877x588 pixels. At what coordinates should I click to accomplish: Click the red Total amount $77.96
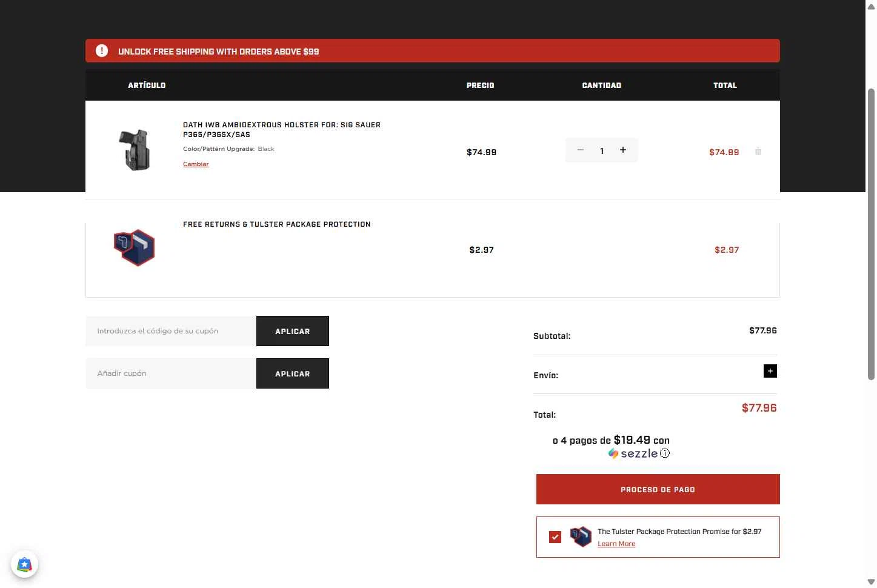tap(759, 408)
